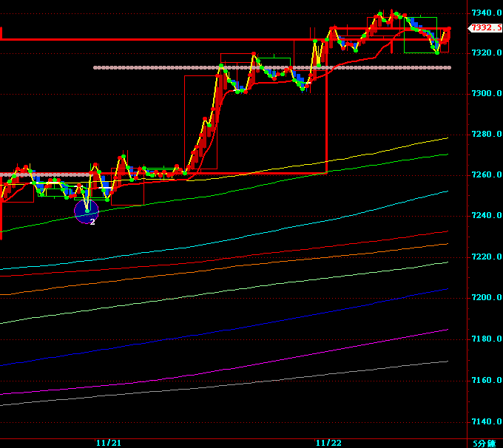Select the 11/21 date label

109,443
